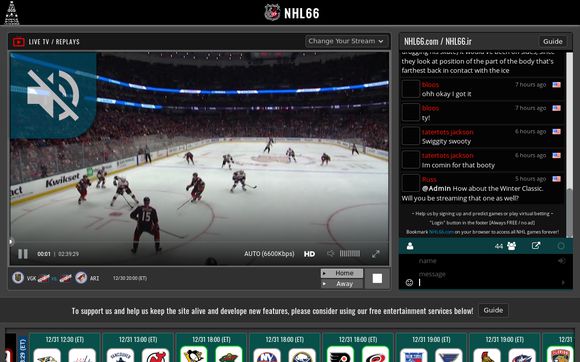Viewport: 580px width, 362px height.
Task: Unmute using the crossed-out speaker overlay
Action: tap(54, 95)
